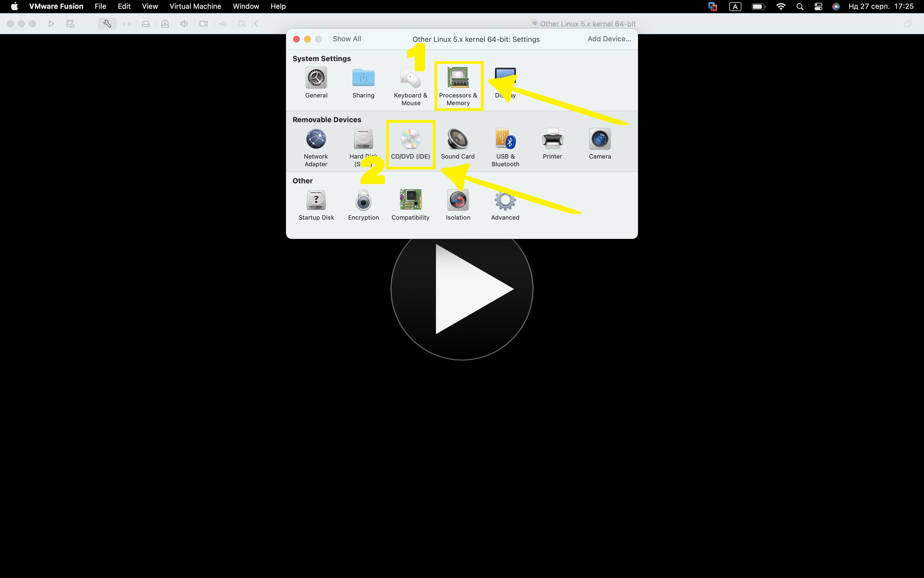The image size is (924, 578).
Task: Click the window title Other Linux 5.x kernel 64-bit
Action: [588, 24]
